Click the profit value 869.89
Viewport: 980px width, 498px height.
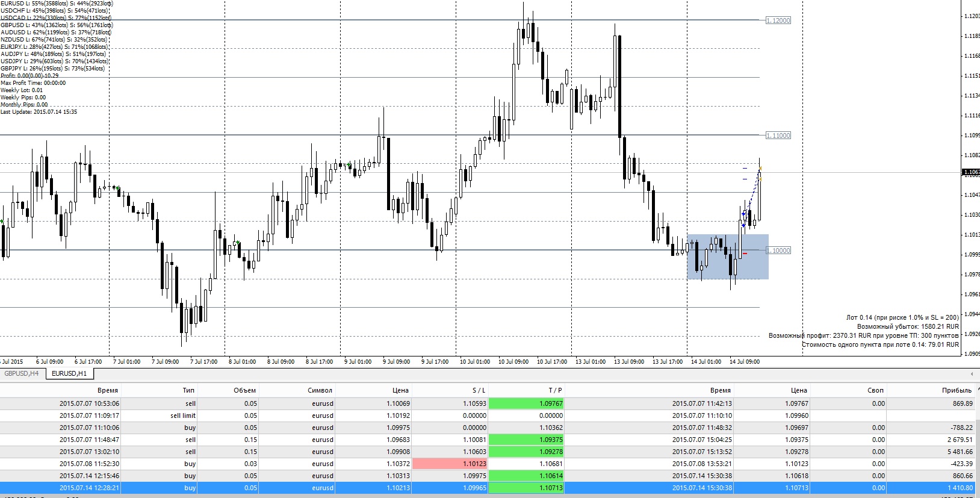point(963,403)
